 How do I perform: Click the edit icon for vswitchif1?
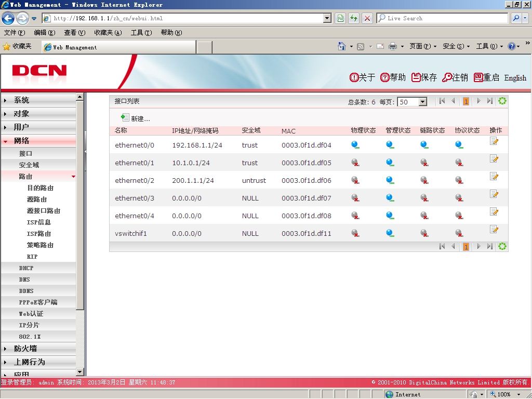494,229
